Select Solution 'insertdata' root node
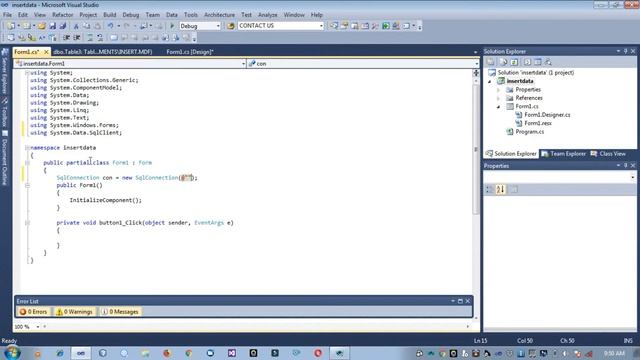This screenshot has width=640, height=360. pyautogui.click(x=536, y=73)
